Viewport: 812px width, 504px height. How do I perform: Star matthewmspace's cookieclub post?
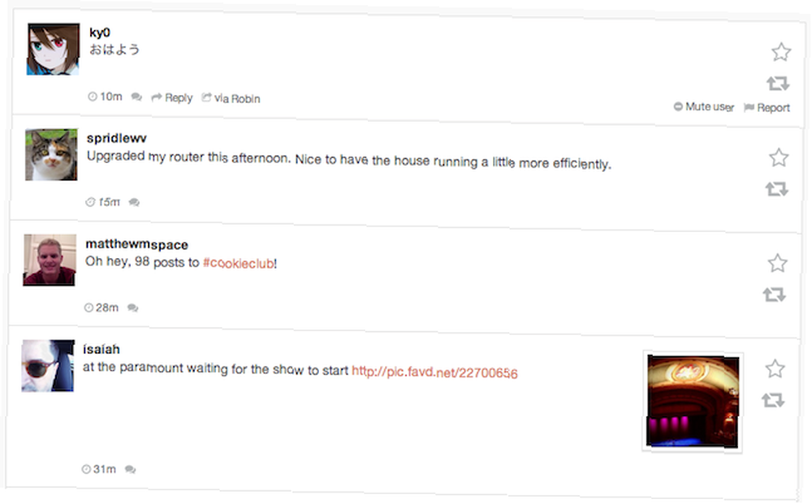[777, 263]
